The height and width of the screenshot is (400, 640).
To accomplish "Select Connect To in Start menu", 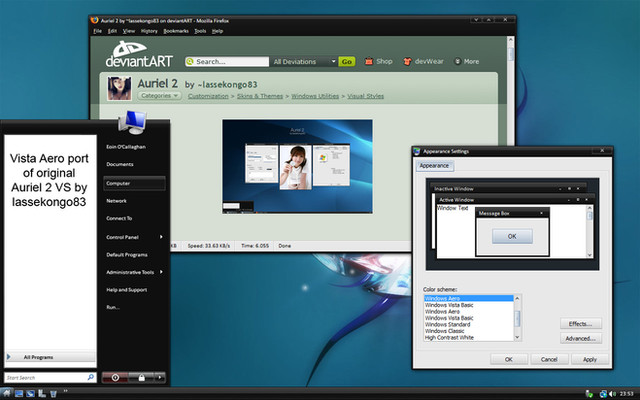I will pos(119,218).
